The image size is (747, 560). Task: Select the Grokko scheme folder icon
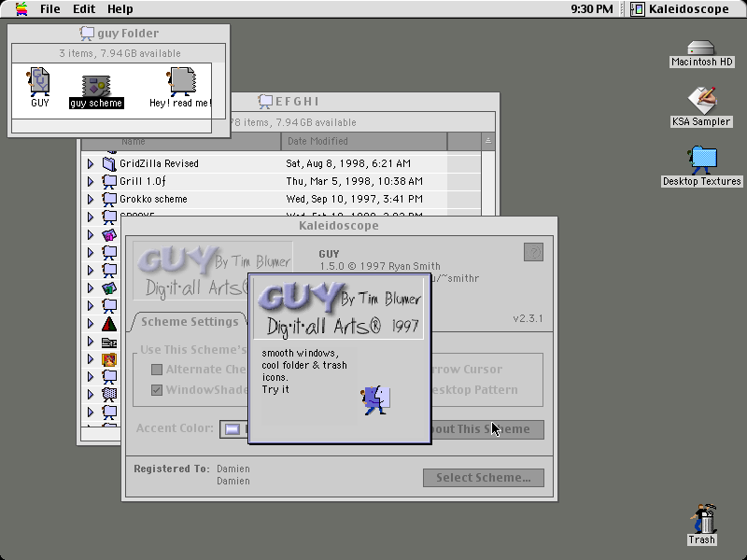click(109, 199)
